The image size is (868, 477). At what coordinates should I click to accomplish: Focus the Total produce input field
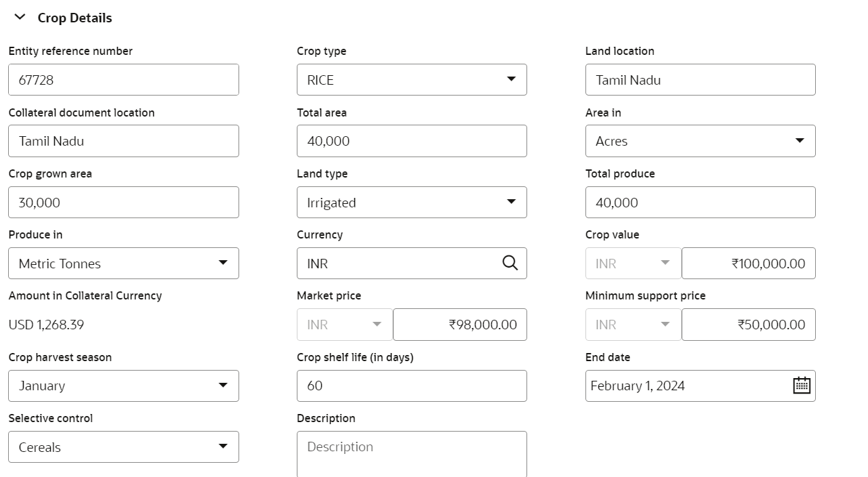[700, 203]
